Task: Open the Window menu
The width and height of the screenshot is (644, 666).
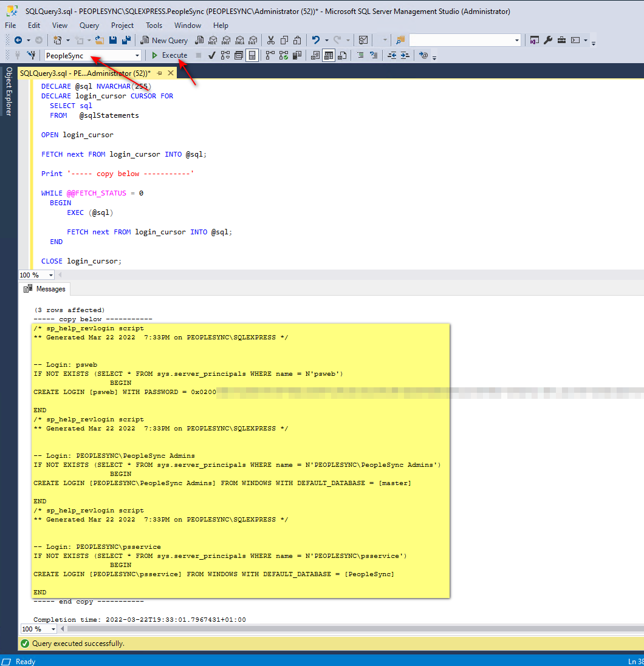Action: point(188,25)
